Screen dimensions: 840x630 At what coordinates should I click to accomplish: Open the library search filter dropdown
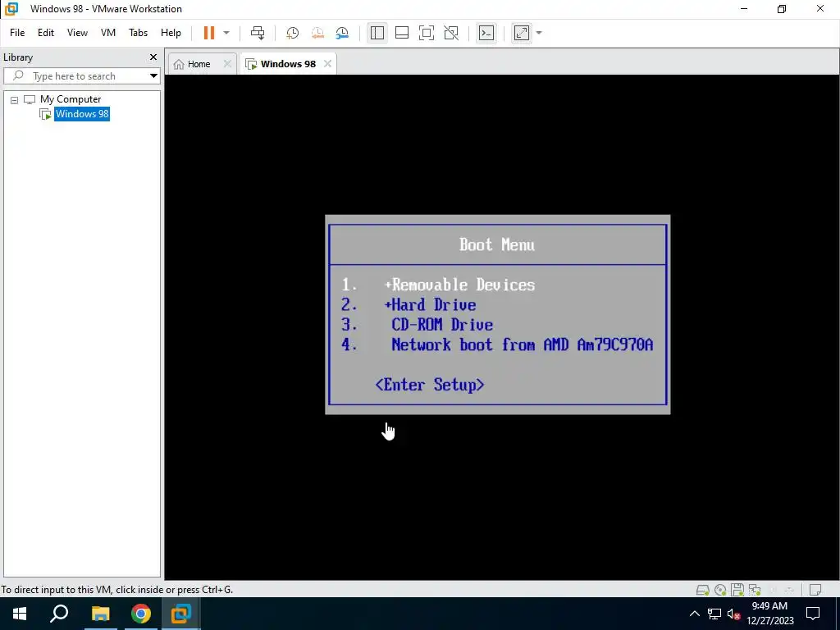tap(153, 76)
